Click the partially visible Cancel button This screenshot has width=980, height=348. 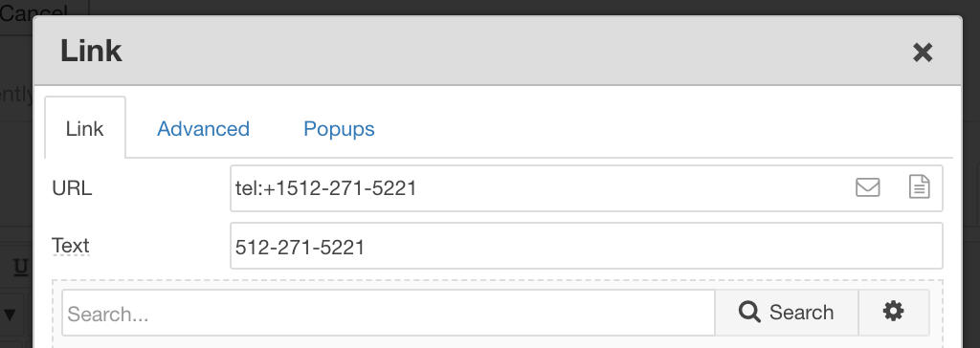tap(34, 12)
